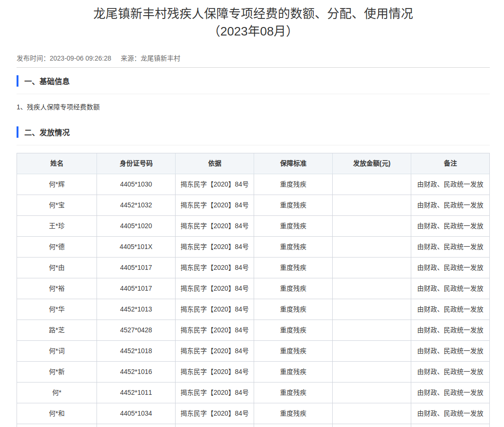Click 重度残疾 in 何*华 row
The width and height of the screenshot is (504, 427).
pyautogui.click(x=293, y=309)
